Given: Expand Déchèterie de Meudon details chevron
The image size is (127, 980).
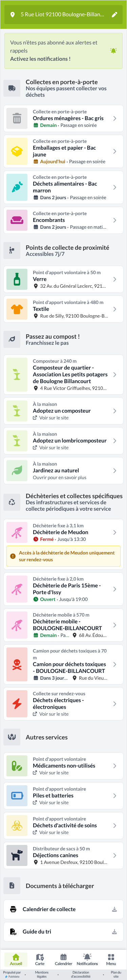Looking at the screenshot, I should coord(114,532).
